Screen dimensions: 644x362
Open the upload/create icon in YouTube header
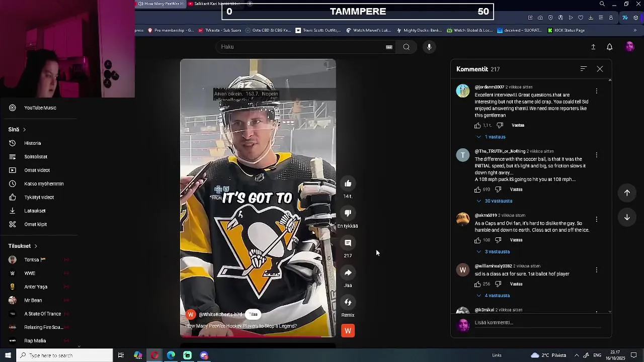coord(593,47)
